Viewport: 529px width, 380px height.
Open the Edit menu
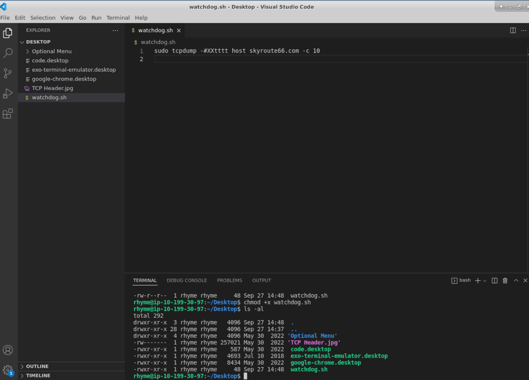(x=20, y=18)
